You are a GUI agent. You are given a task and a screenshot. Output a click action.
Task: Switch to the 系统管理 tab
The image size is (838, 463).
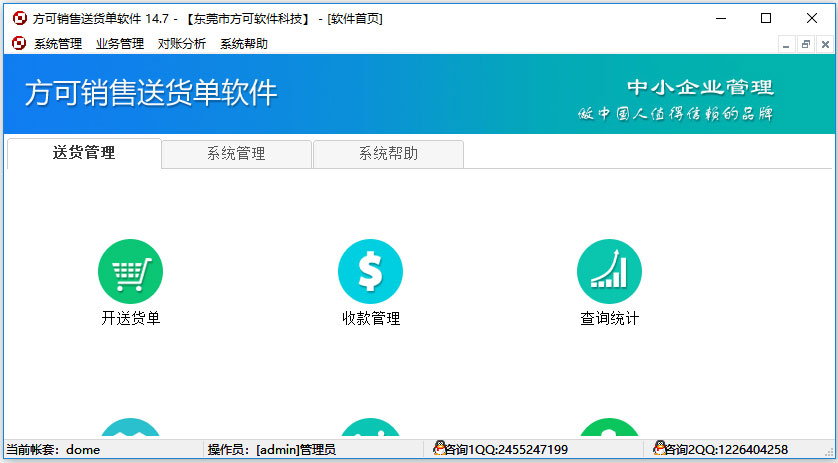tap(236, 154)
